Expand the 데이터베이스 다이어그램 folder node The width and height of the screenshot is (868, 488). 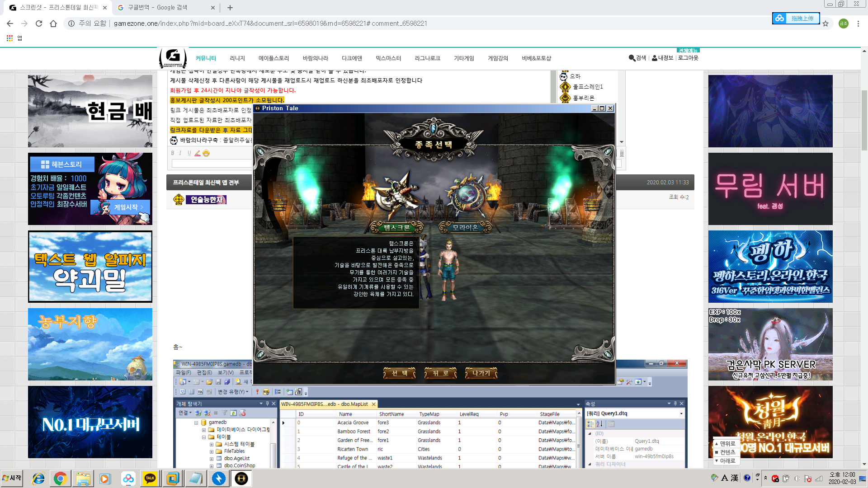(x=204, y=430)
